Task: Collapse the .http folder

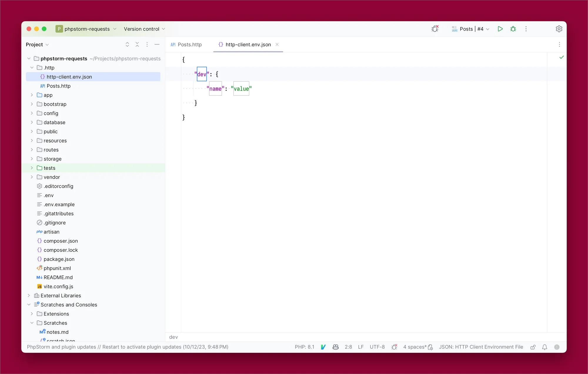Action: pos(32,68)
